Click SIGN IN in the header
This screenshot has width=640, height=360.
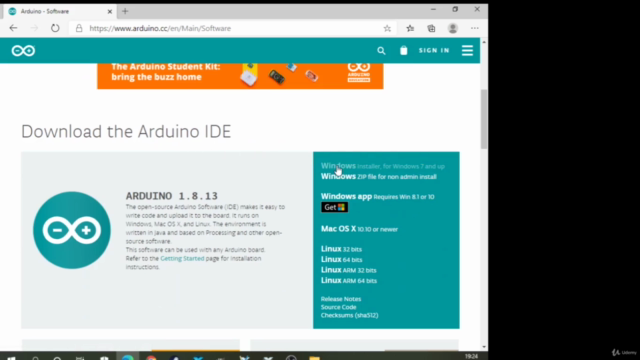434,51
